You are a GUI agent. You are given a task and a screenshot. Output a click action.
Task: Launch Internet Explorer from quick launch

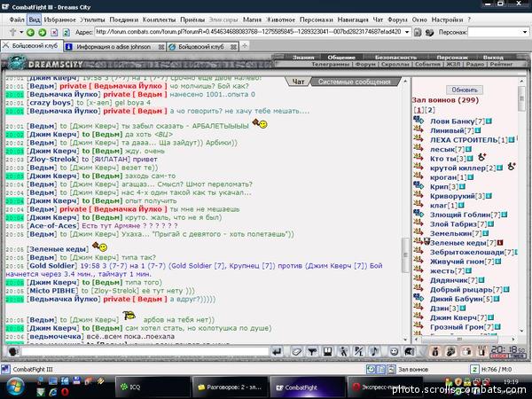tap(52, 392)
